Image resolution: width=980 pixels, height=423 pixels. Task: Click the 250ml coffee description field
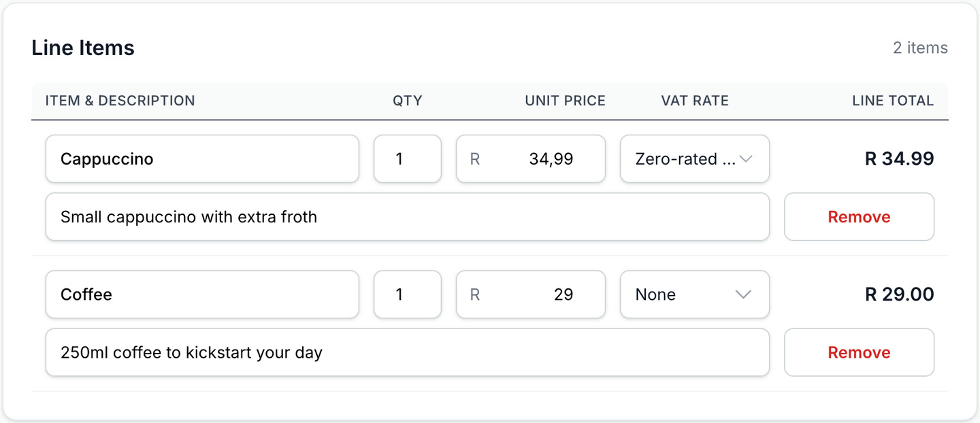(x=407, y=352)
